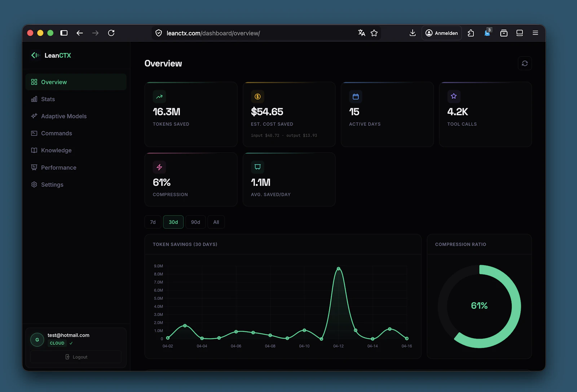Image resolution: width=577 pixels, height=392 pixels.
Task: Open Adaptive Models via its sparkle icon
Action: coord(34,116)
